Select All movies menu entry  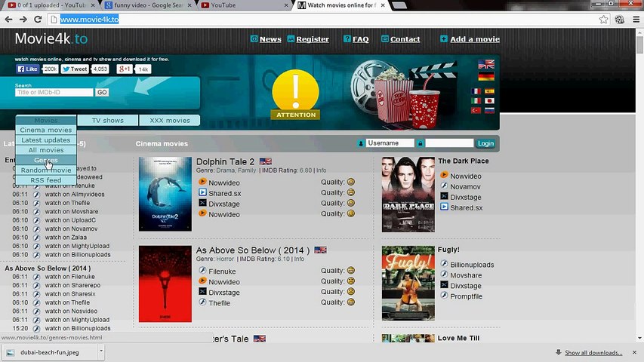(x=46, y=150)
